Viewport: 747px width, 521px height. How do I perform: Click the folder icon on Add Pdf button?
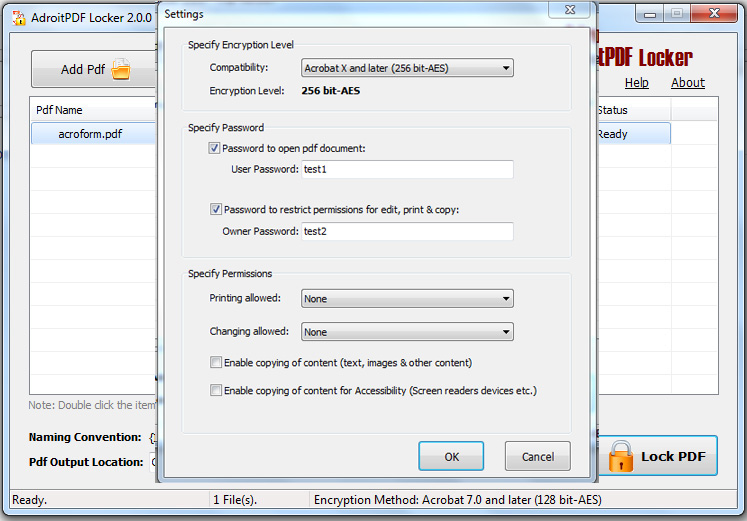pyautogui.click(x=121, y=70)
